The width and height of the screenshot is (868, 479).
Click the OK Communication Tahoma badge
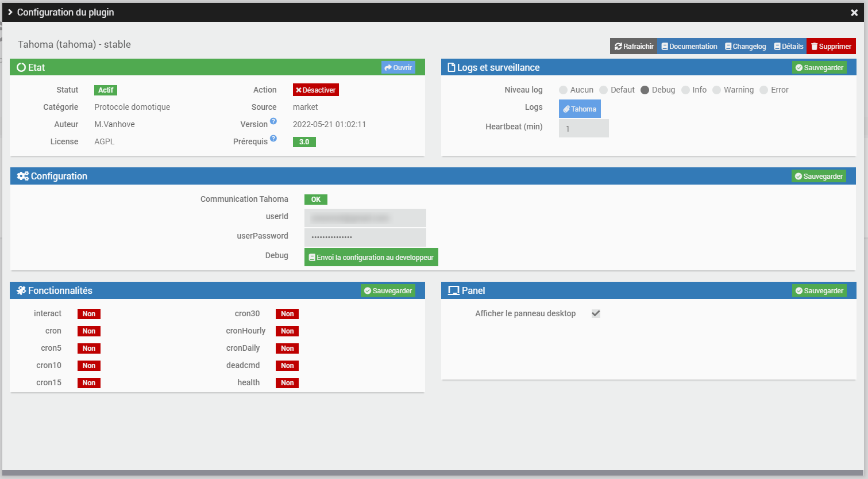pyautogui.click(x=316, y=199)
